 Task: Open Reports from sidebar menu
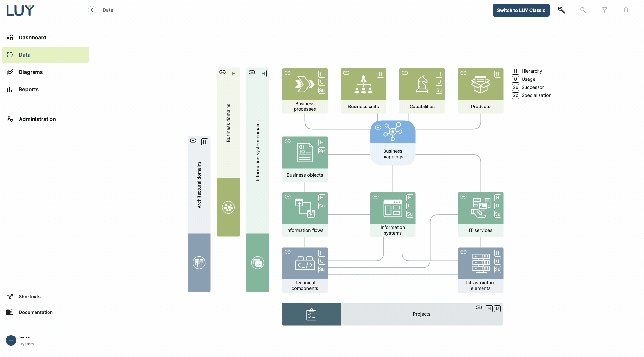[29, 89]
